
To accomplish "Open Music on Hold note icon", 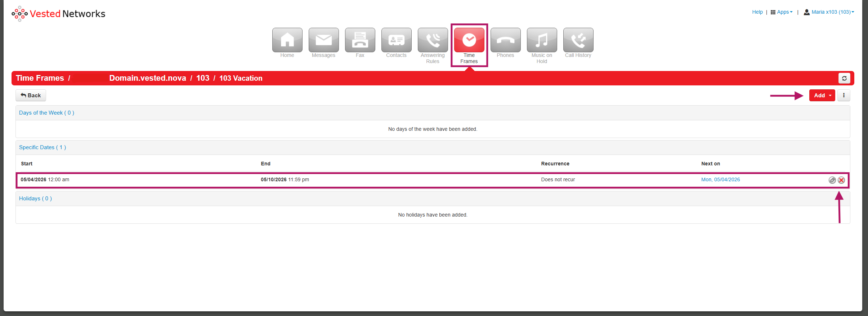I will point(542,40).
